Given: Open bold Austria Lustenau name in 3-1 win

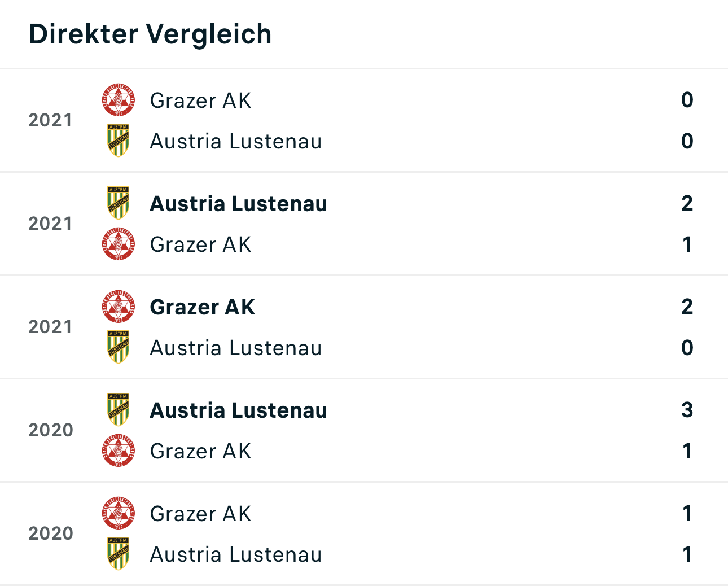Looking at the screenshot, I should click(x=238, y=410).
